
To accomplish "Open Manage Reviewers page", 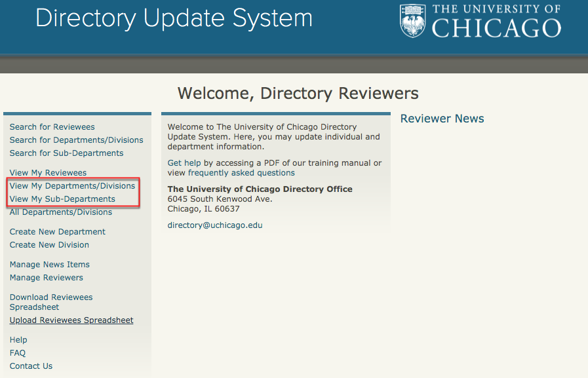I will click(x=46, y=278).
